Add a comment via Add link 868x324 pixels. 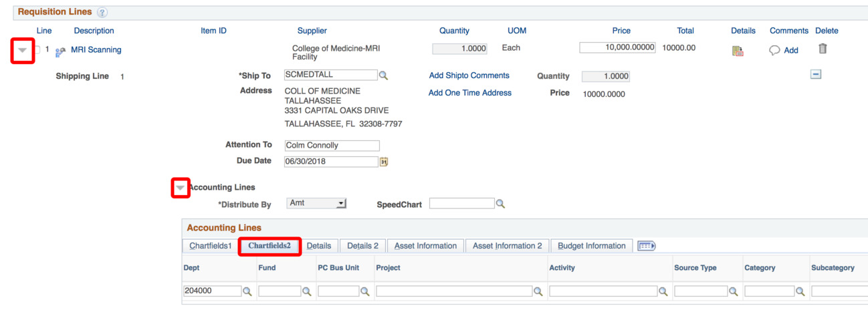[791, 50]
